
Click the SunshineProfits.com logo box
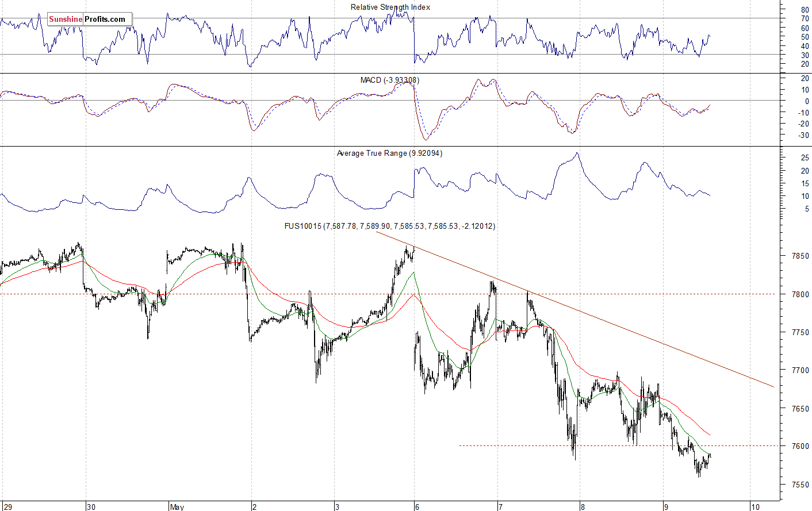[90, 19]
